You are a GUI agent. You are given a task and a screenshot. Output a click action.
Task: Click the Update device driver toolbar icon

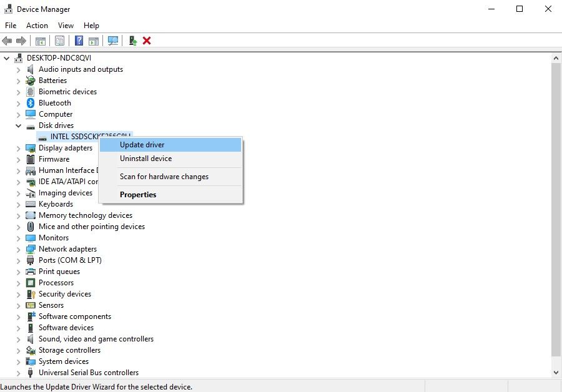pyautogui.click(x=132, y=41)
